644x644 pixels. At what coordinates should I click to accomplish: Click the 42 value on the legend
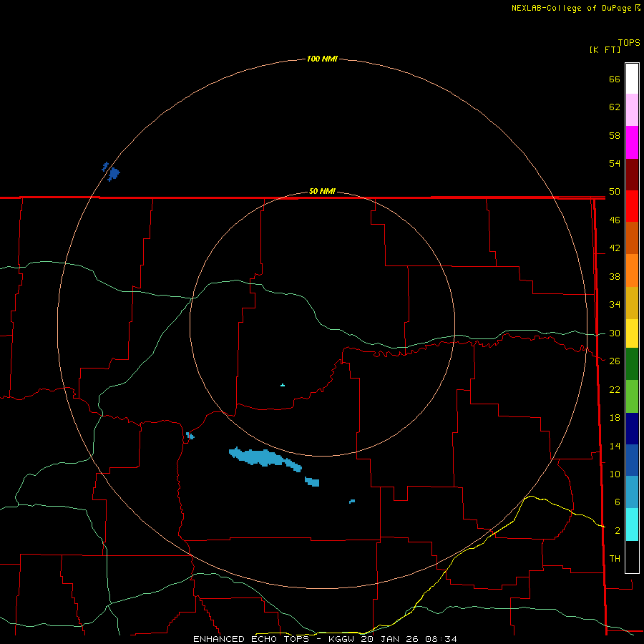tap(615, 248)
